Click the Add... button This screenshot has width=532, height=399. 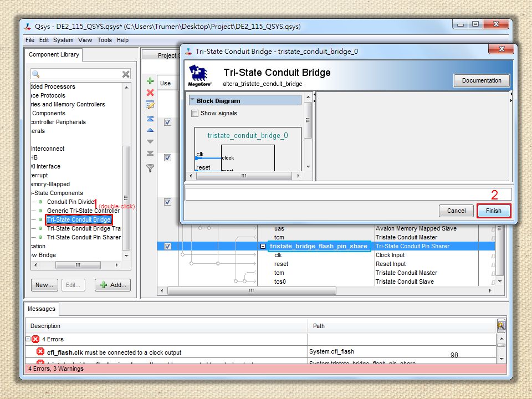pos(113,285)
